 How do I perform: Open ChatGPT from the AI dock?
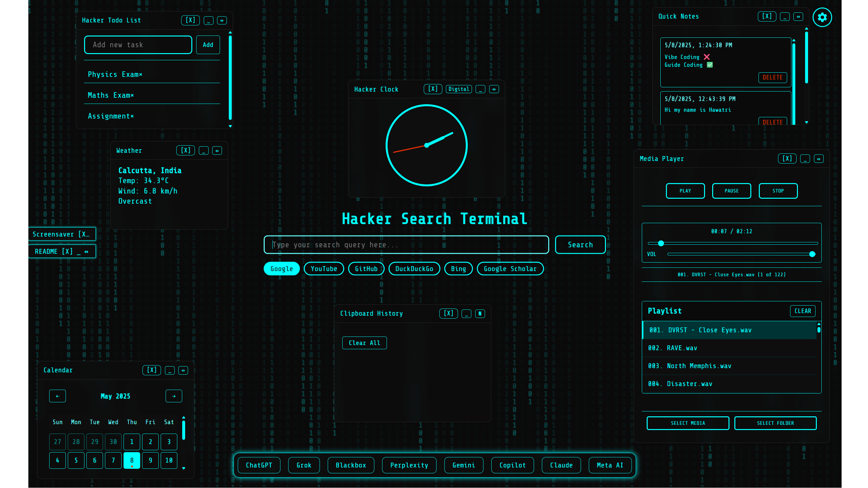pos(259,466)
